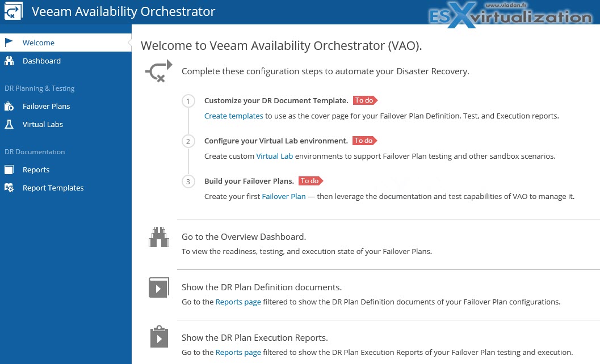
Task: Click the Veeam Availability Orchestrator logo icon
Action: (x=13, y=11)
